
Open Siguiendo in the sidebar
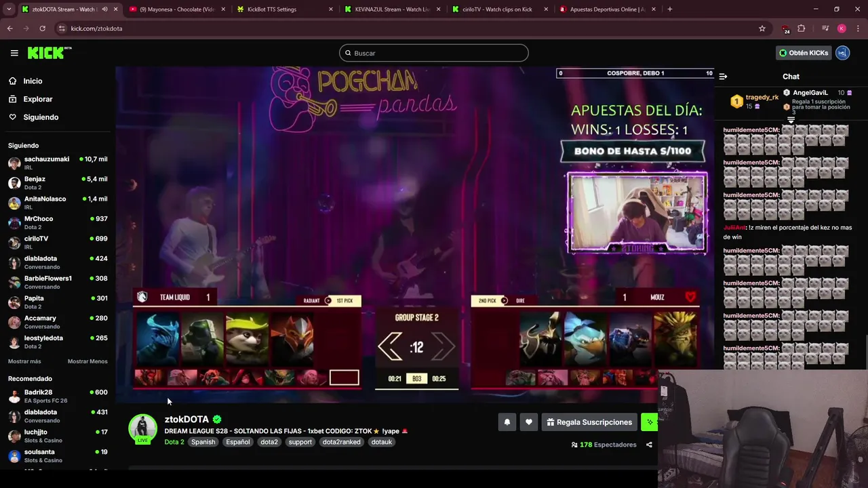pos(41,117)
